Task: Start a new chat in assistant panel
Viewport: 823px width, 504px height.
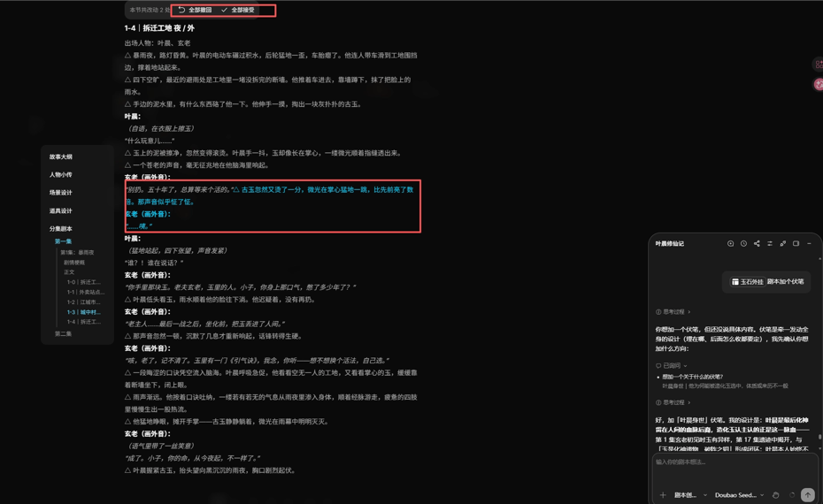Action: coord(730,243)
